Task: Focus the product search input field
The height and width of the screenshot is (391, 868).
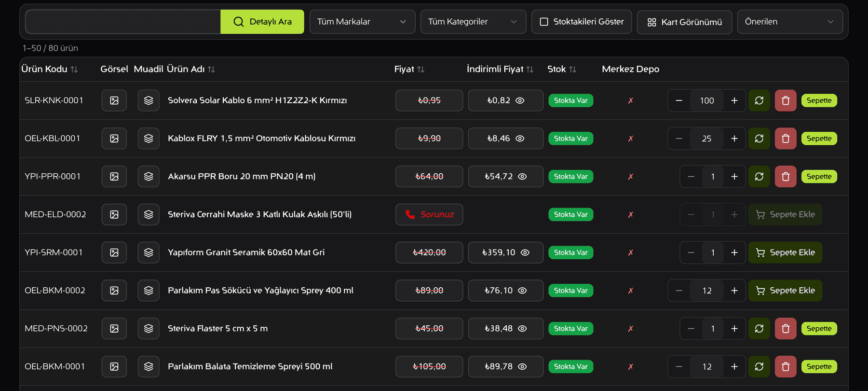Action: [x=123, y=22]
